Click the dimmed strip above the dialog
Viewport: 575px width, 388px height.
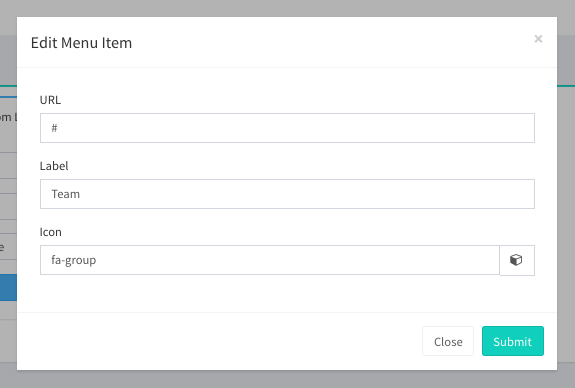pyautogui.click(x=288, y=8)
